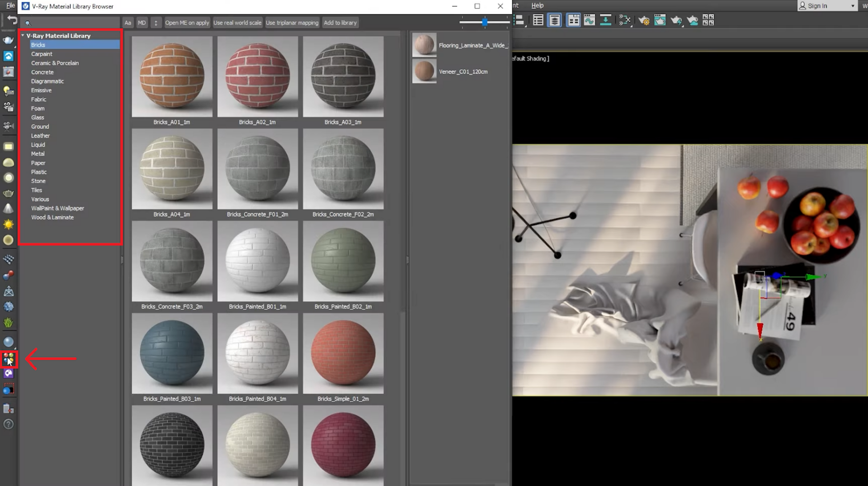Toggle the Layer Explorer icon
The image size is (868, 486).
point(555,20)
